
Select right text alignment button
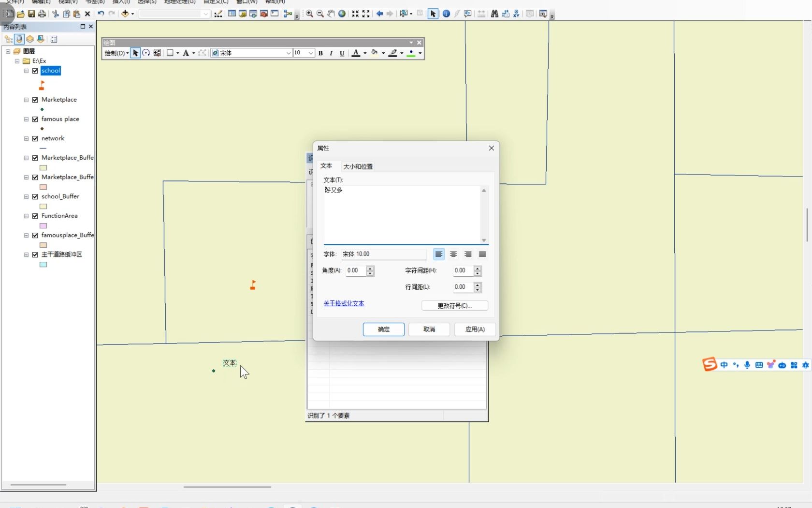coord(468,254)
